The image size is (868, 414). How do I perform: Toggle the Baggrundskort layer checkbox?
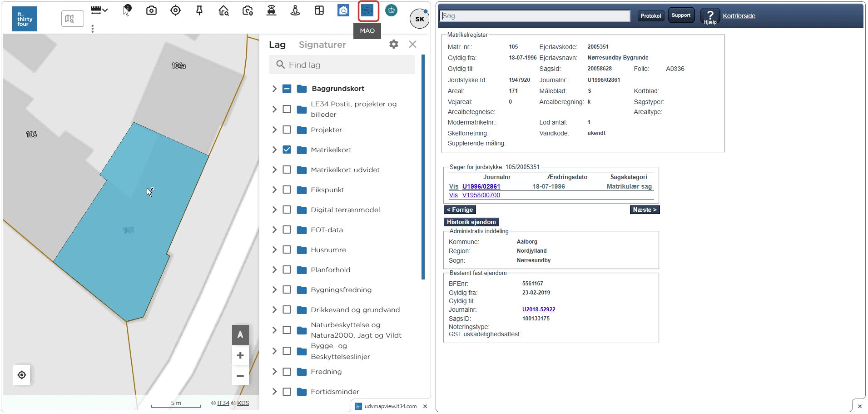click(x=287, y=89)
